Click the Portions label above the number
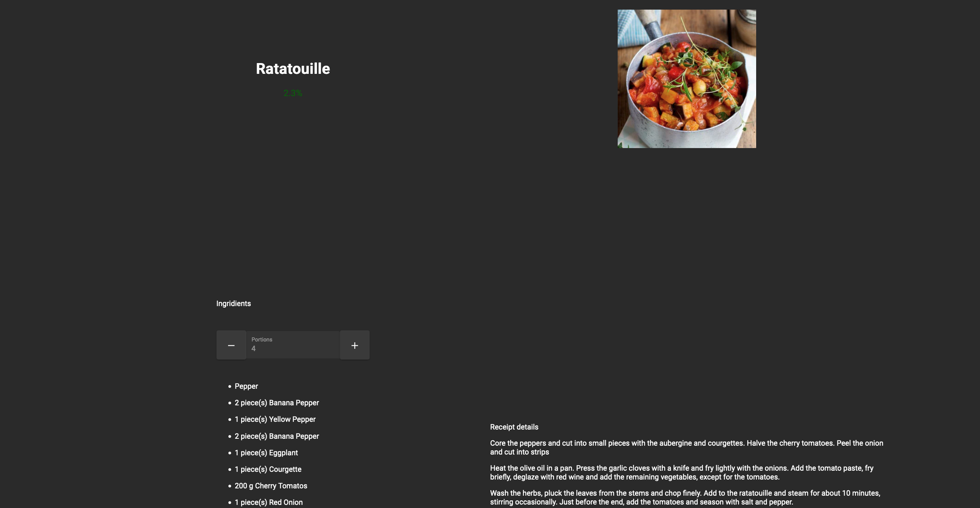Viewport: 980px width, 508px height. pyautogui.click(x=262, y=340)
